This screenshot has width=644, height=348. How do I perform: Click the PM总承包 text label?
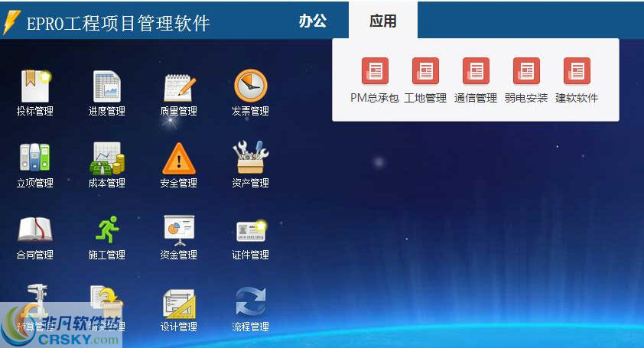coord(375,98)
